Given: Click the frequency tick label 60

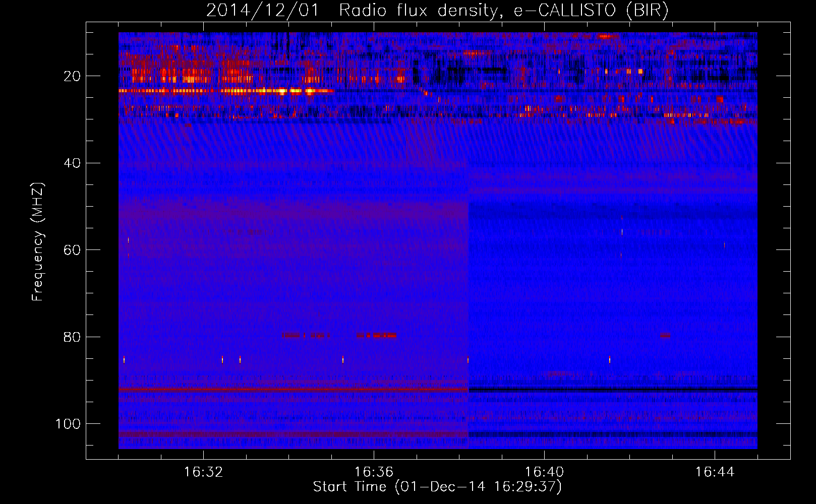Looking at the screenshot, I should [x=72, y=250].
